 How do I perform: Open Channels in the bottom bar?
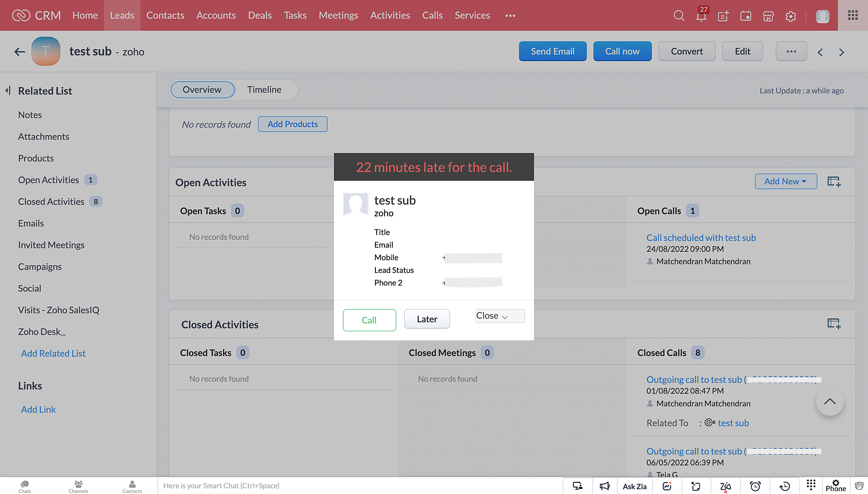tap(79, 486)
